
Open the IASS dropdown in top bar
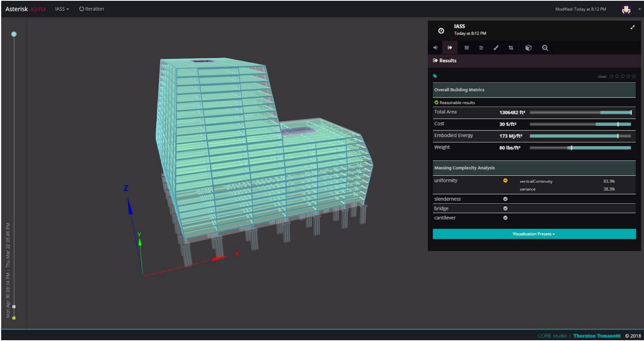[x=62, y=9]
